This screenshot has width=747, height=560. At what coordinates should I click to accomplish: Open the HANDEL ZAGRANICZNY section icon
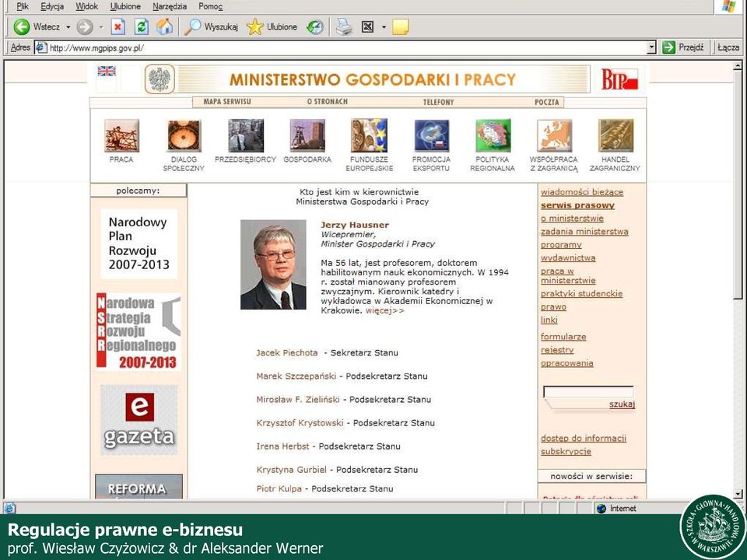coord(616,135)
